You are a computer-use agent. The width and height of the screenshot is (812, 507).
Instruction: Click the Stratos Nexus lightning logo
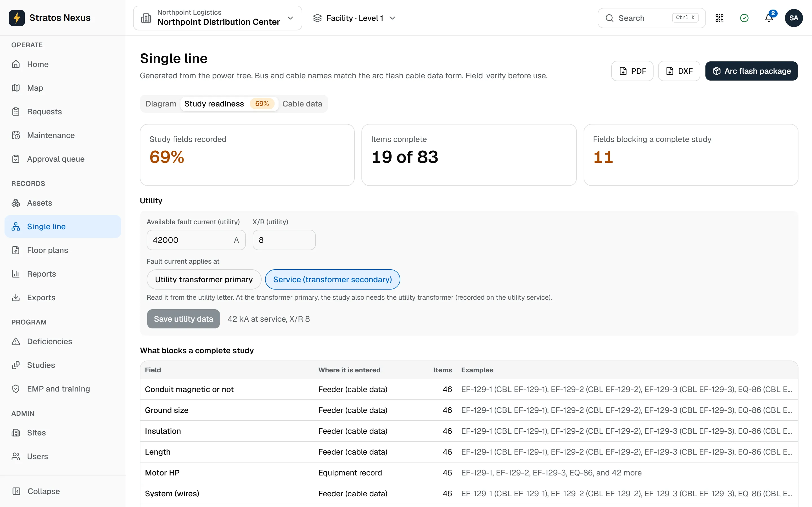point(17,18)
